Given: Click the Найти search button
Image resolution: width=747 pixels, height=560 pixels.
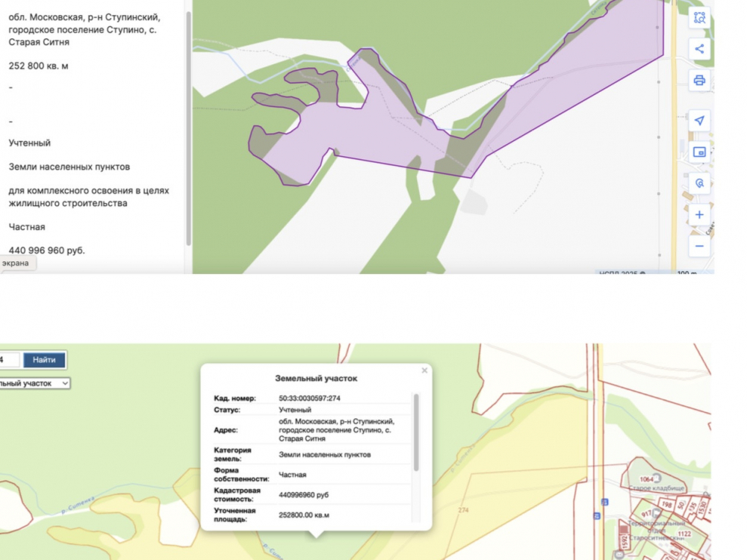Looking at the screenshot, I should [x=44, y=360].
